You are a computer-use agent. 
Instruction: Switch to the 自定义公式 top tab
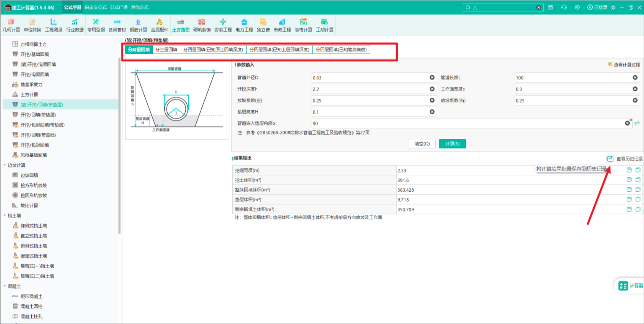point(96,7)
